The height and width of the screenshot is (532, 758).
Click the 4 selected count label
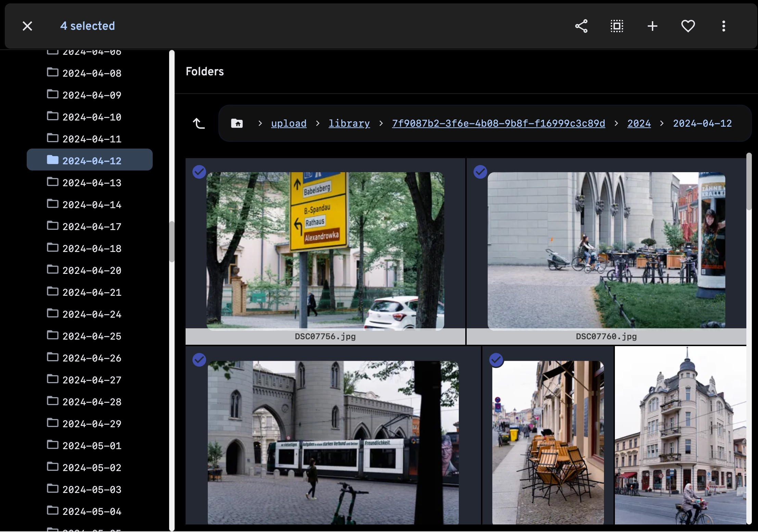tap(88, 26)
